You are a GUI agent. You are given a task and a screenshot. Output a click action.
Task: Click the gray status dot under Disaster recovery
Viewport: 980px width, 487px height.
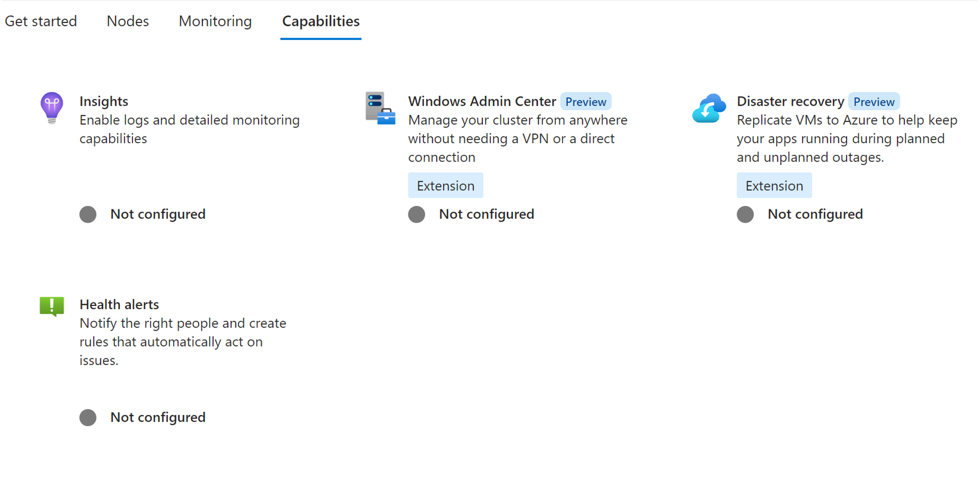745,214
